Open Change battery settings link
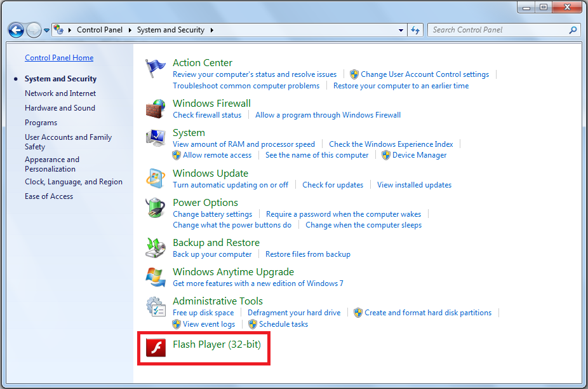Screen dimensions: 588x389 (x=212, y=214)
